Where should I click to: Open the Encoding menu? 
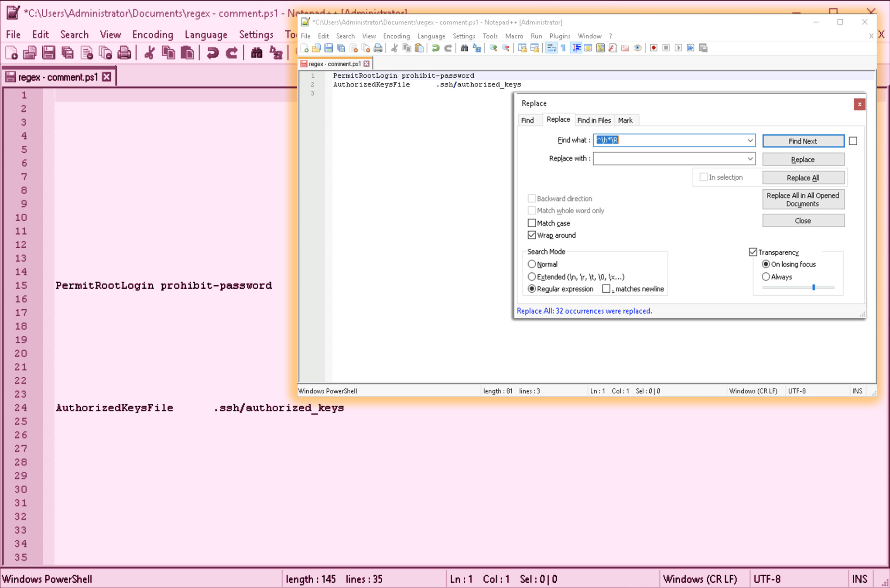tap(396, 36)
